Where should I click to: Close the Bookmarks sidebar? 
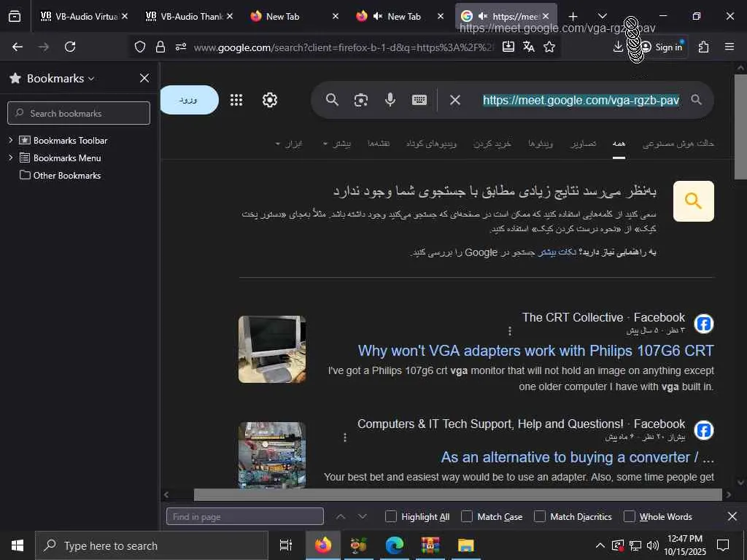point(144,78)
